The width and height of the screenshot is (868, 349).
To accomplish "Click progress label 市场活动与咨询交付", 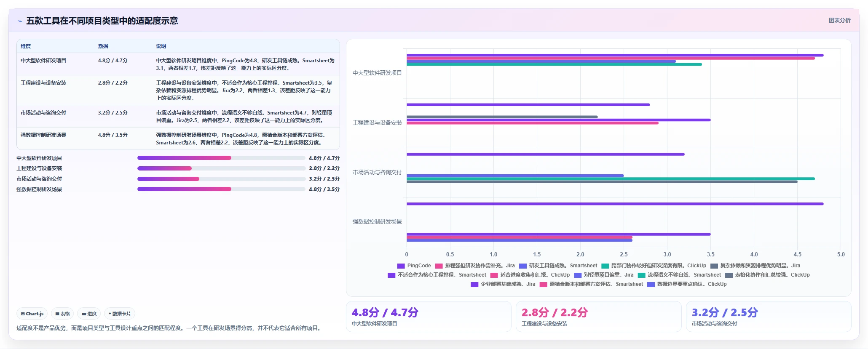I will click(39, 179).
